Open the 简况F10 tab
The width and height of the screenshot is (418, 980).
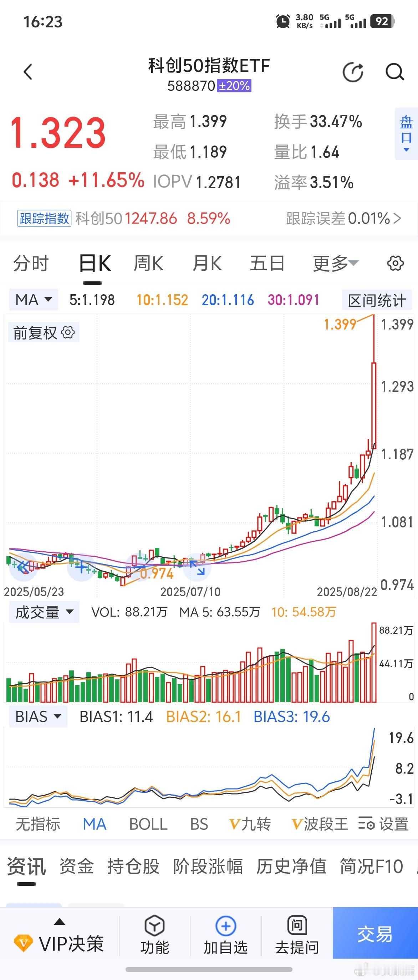371,867
